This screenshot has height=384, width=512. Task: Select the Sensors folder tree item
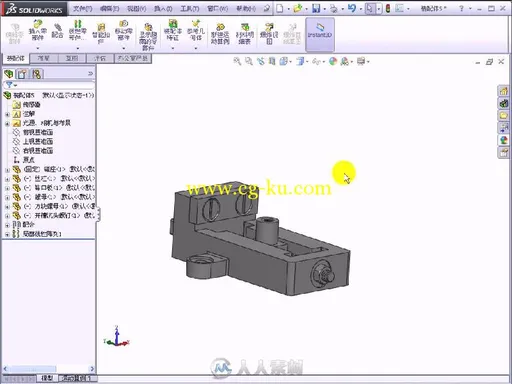click(27, 105)
